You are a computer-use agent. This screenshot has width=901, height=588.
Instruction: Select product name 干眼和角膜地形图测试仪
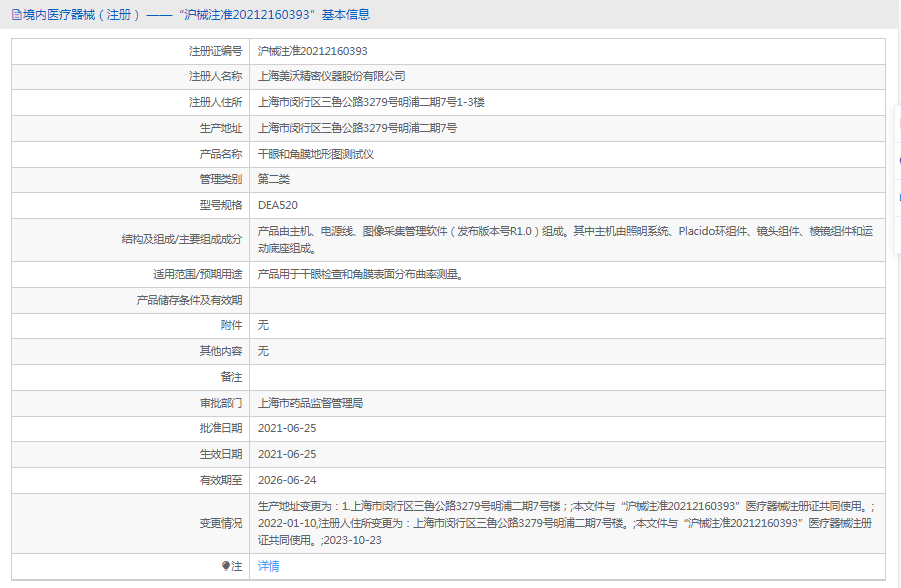coord(315,154)
